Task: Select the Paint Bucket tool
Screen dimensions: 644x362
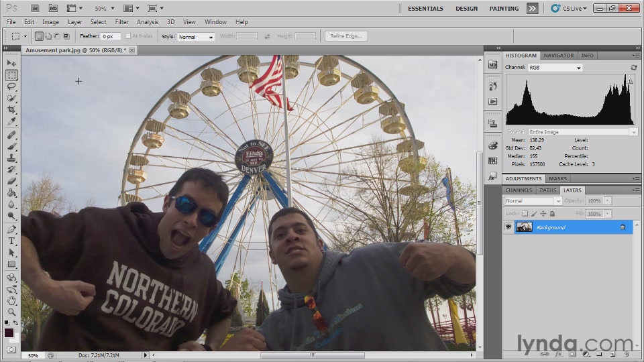Action: (11, 192)
